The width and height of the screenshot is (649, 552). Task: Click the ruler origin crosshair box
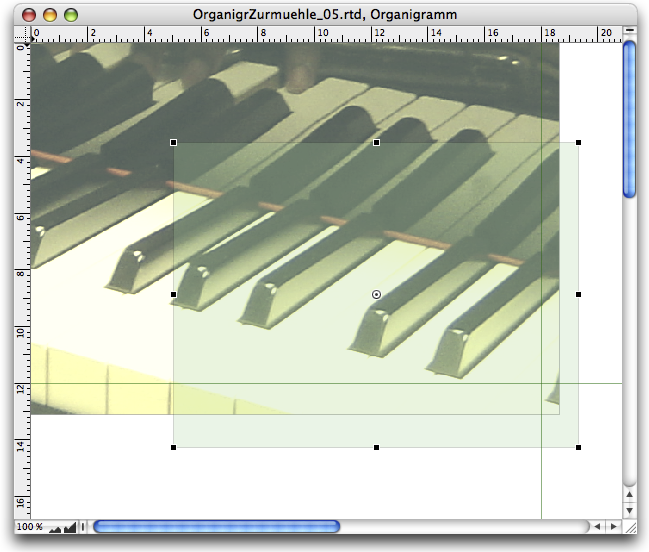pyautogui.click(x=21, y=35)
